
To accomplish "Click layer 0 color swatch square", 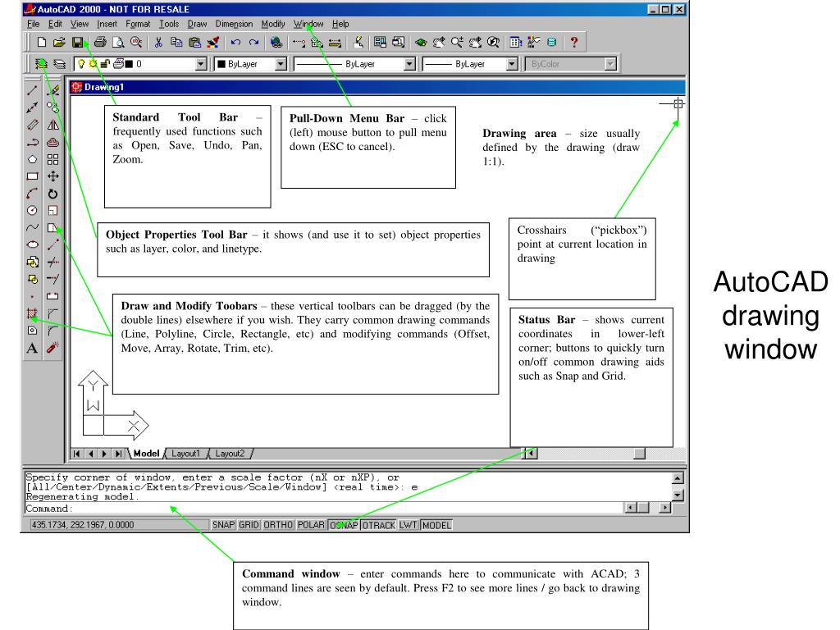I will click(129, 64).
